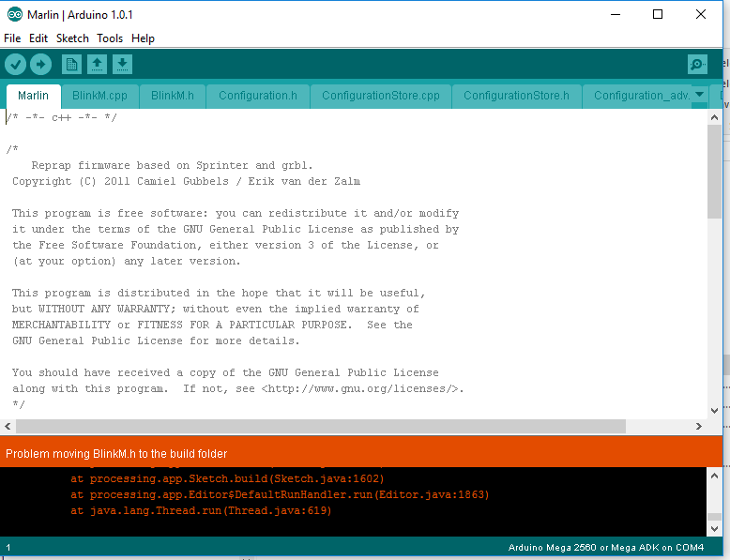The image size is (730, 560).
Task: Click the Save sketch down-arrow icon
Action: click(x=122, y=64)
